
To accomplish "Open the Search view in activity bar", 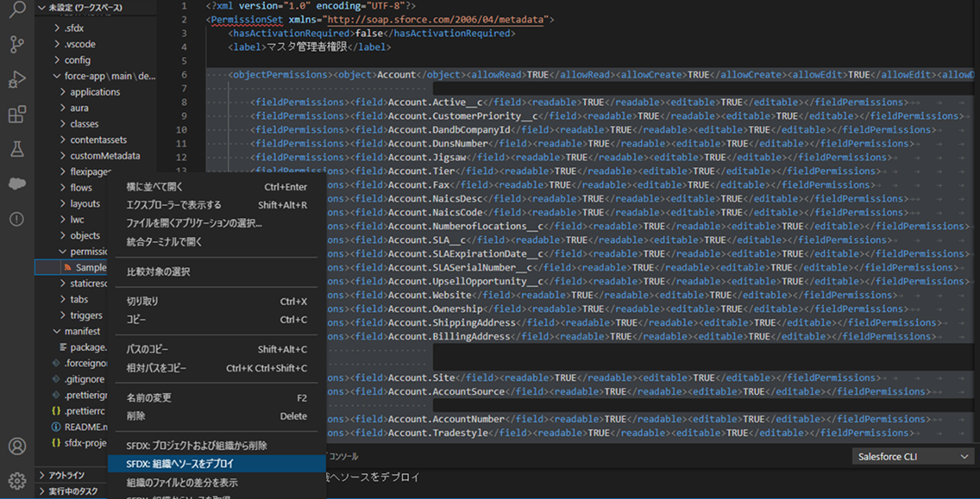I will pyautogui.click(x=17, y=10).
